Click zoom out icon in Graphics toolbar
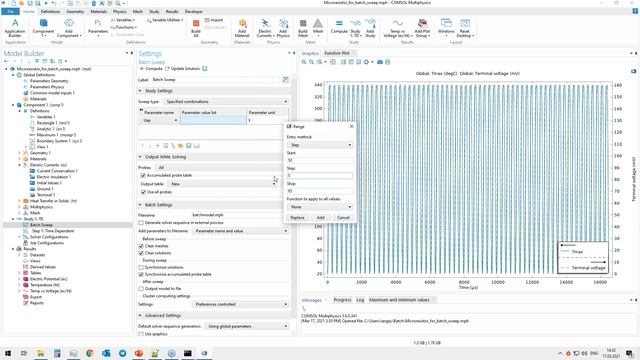 click(311, 62)
